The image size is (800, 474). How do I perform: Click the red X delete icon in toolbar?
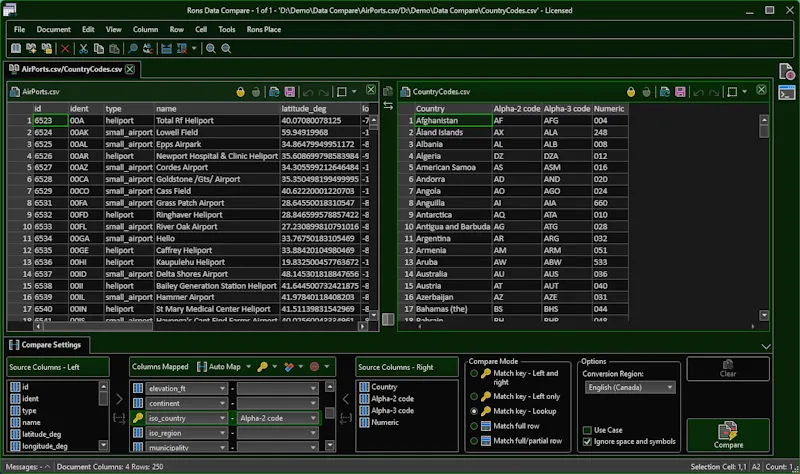pyautogui.click(x=65, y=48)
